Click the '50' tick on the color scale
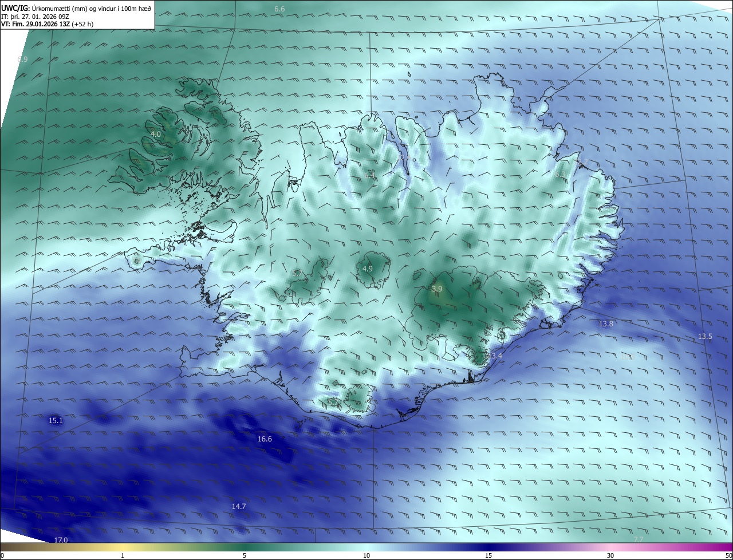 pos(728,555)
